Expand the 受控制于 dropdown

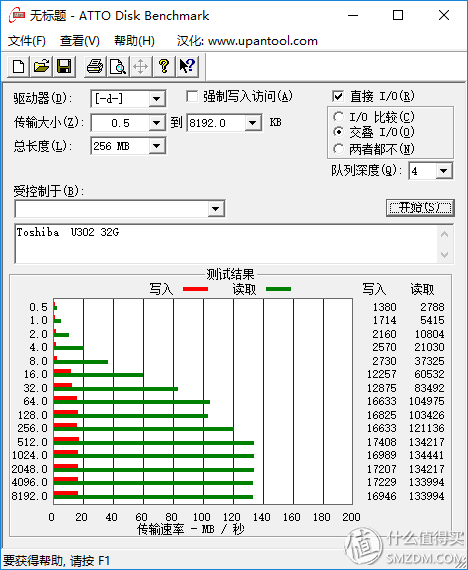pyautogui.click(x=216, y=209)
